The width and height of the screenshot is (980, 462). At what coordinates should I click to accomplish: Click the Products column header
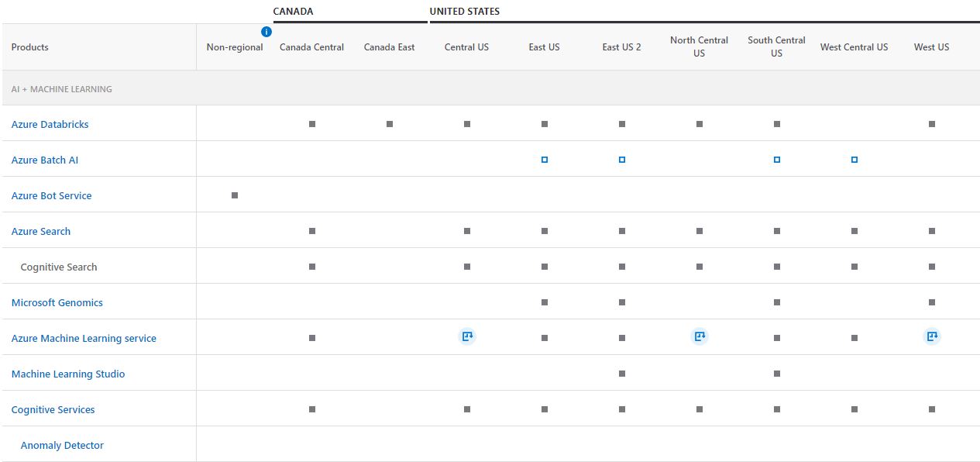[29, 47]
